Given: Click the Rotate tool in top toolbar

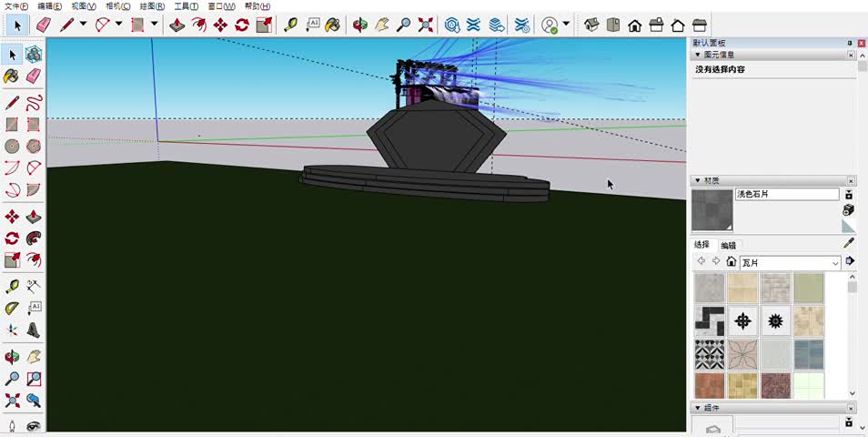Looking at the screenshot, I should coord(242,25).
